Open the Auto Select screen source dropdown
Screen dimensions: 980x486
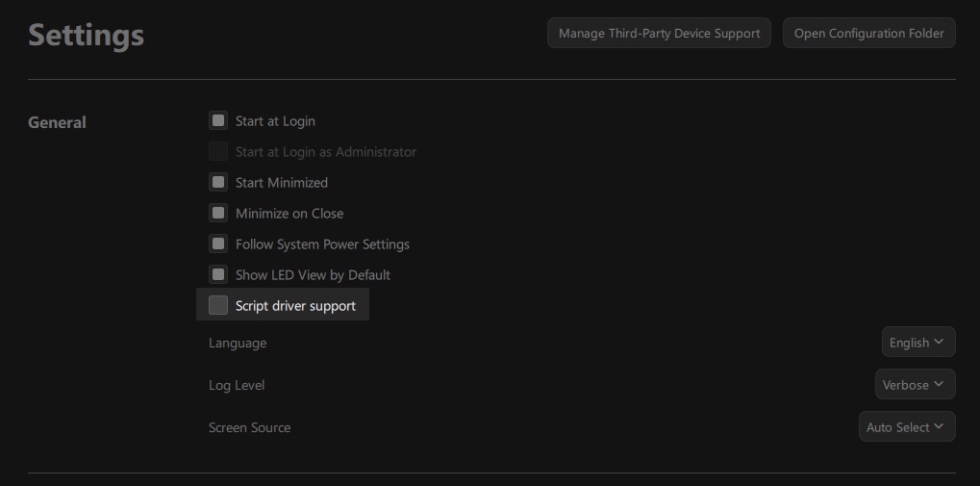click(x=907, y=427)
